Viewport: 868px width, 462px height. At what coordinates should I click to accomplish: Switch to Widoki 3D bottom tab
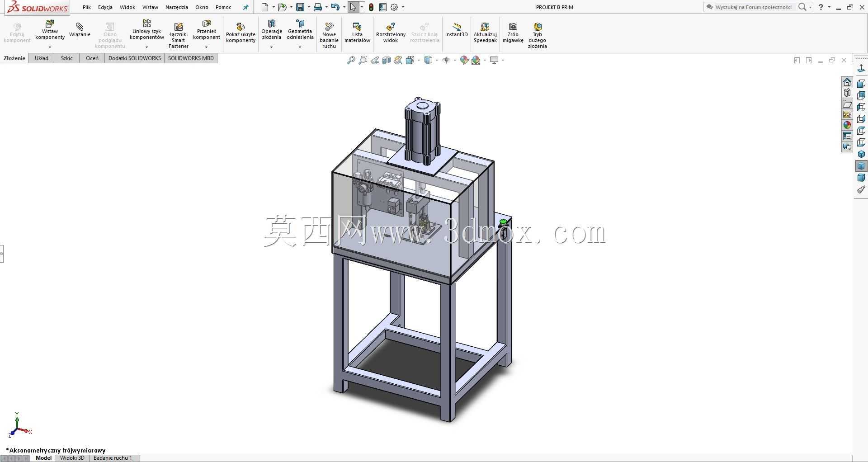click(x=72, y=458)
